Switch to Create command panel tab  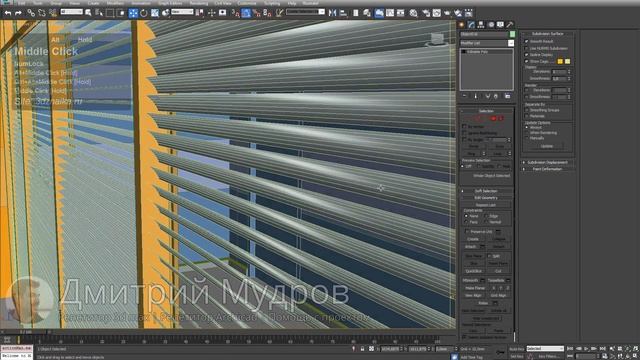click(462, 24)
